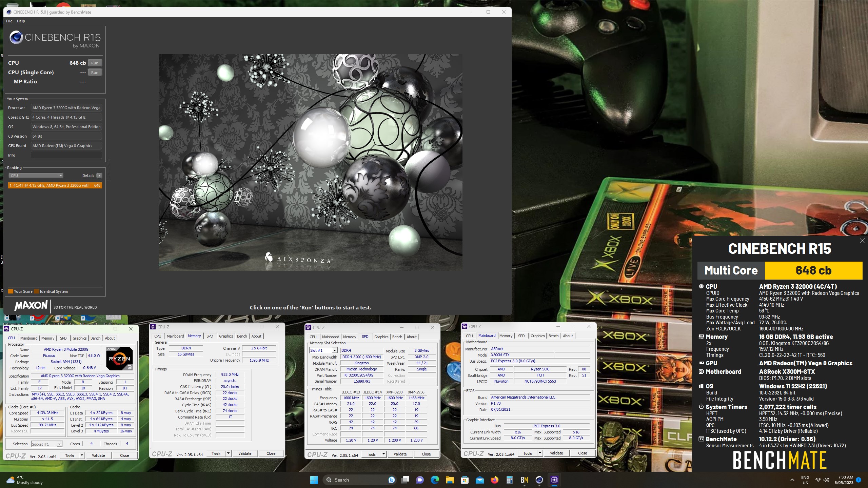Open Mail app from taskbar

480,480
